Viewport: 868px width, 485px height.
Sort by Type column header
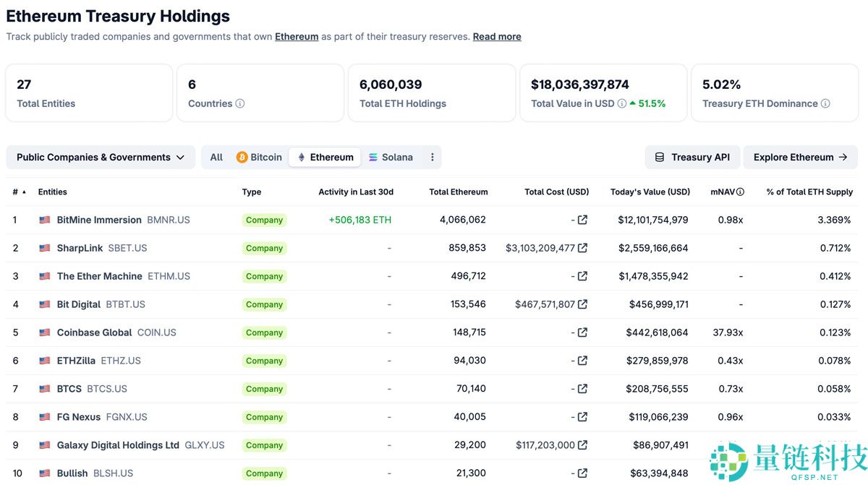click(x=252, y=192)
